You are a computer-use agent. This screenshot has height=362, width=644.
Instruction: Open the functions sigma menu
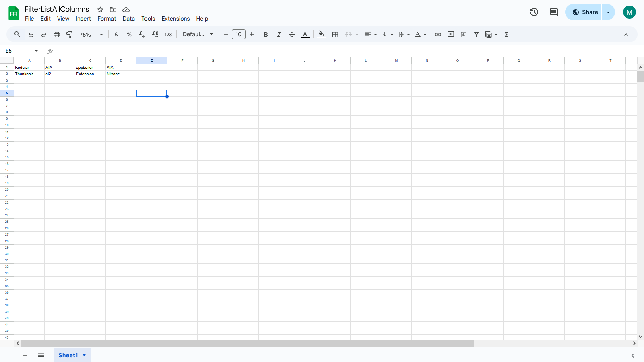(506, 35)
